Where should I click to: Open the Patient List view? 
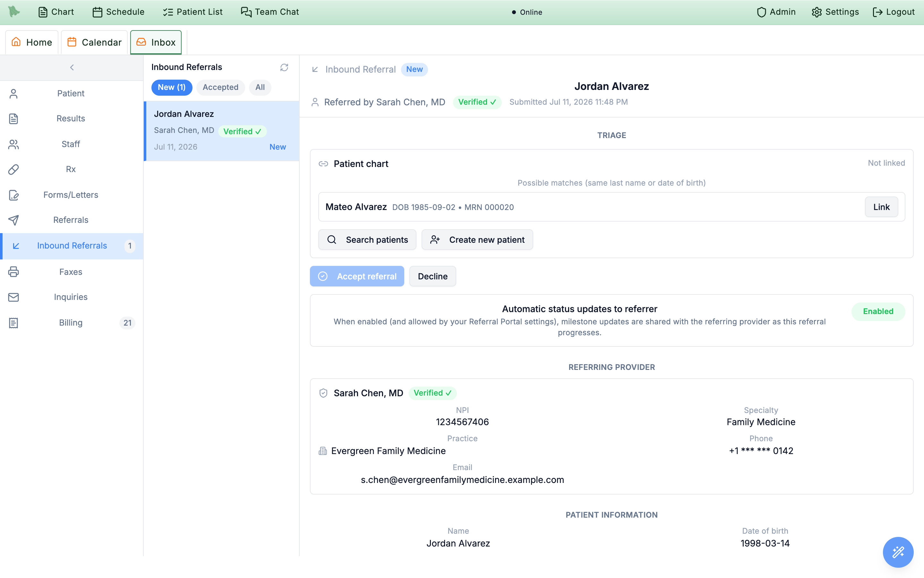193,12
